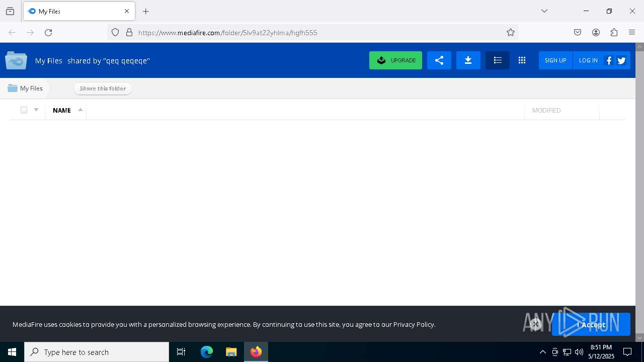Open the Save to Pocket icon

(x=578, y=32)
